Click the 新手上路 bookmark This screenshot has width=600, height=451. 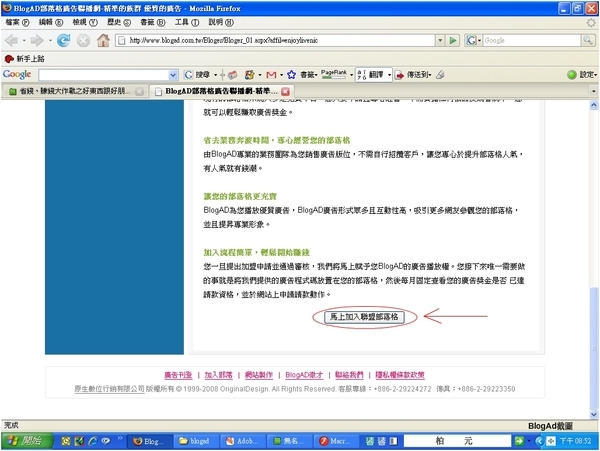click(24, 59)
